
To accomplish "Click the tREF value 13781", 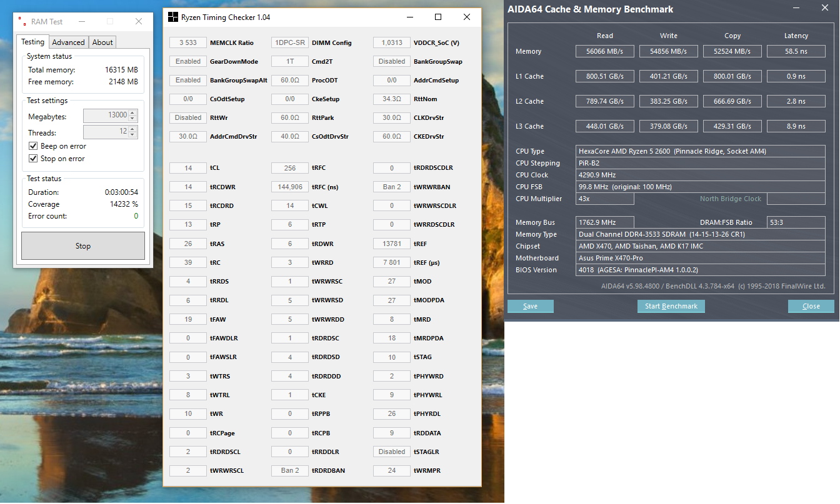I will [x=392, y=244].
